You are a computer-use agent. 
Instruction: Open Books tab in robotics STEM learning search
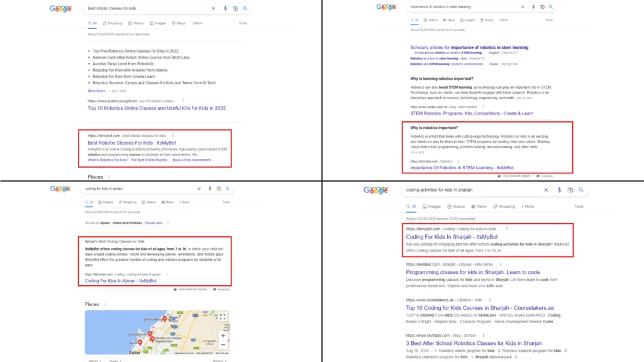coord(487,20)
